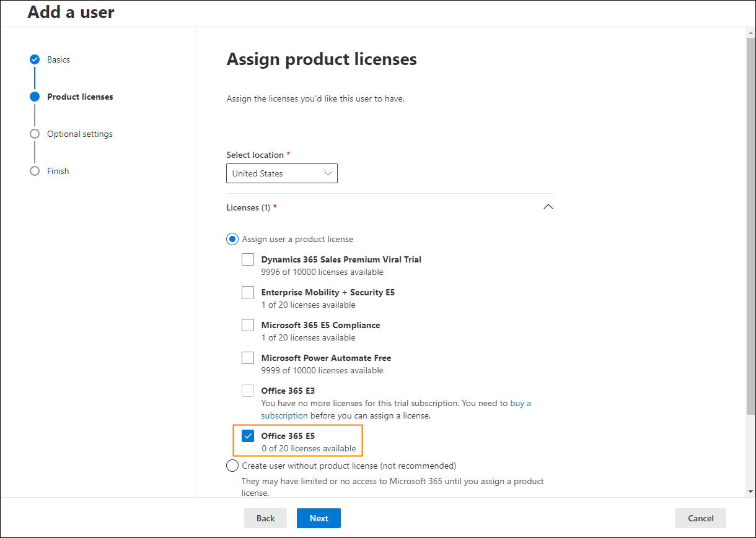Open the Basics step label
The height and width of the screenshot is (538, 756).
[x=58, y=59]
